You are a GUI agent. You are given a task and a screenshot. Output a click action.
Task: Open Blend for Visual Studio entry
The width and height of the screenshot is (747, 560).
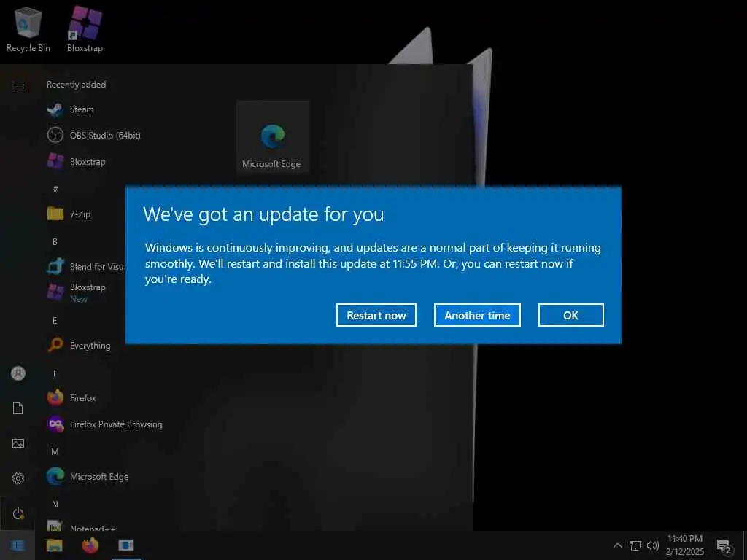tap(86, 267)
